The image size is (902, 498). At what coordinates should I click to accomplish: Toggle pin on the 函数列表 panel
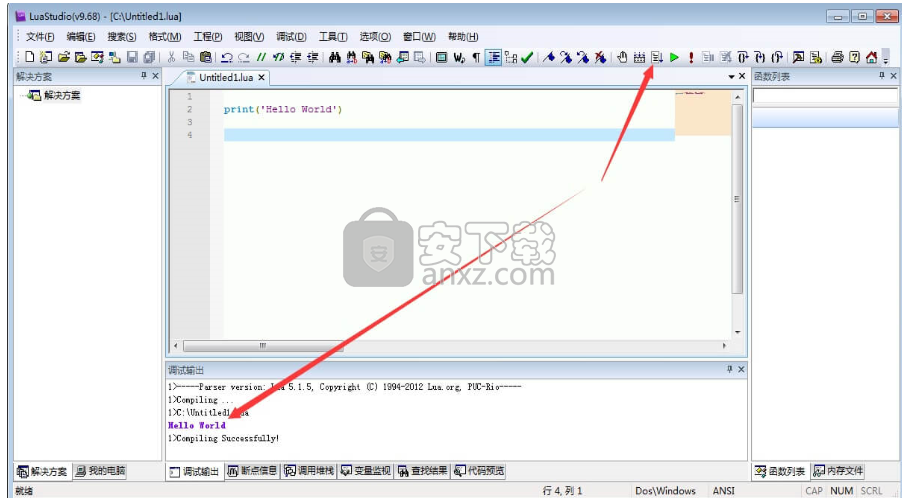click(x=882, y=76)
